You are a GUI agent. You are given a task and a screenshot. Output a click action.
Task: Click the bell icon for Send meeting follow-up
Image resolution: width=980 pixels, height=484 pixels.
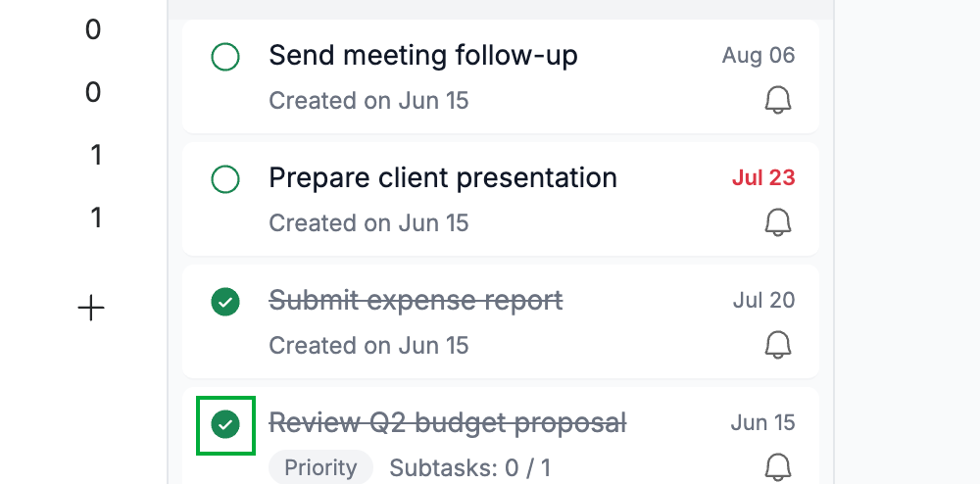pyautogui.click(x=778, y=101)
